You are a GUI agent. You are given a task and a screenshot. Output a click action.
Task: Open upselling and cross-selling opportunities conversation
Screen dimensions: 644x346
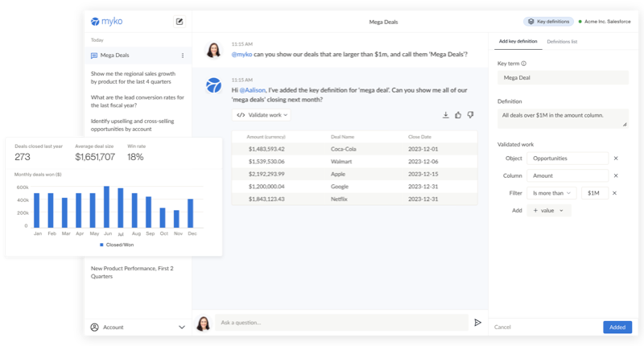[x=132, y=125]
